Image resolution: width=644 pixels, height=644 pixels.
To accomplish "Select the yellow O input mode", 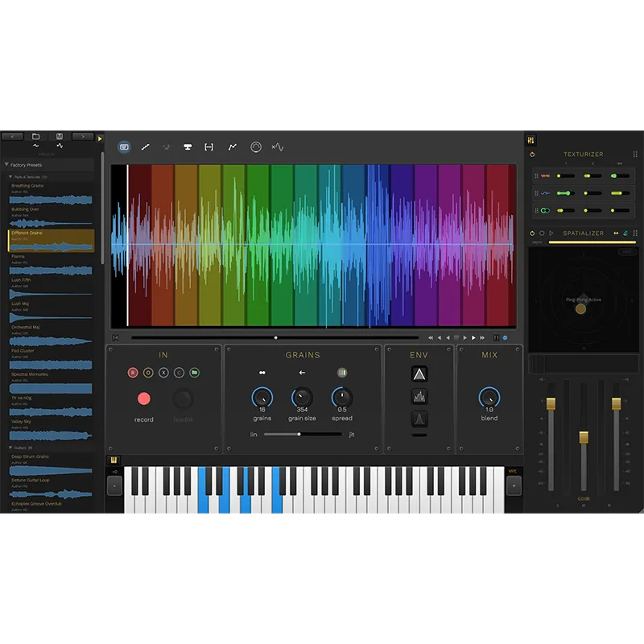I will pyautogui.click(x=148, y=373).
